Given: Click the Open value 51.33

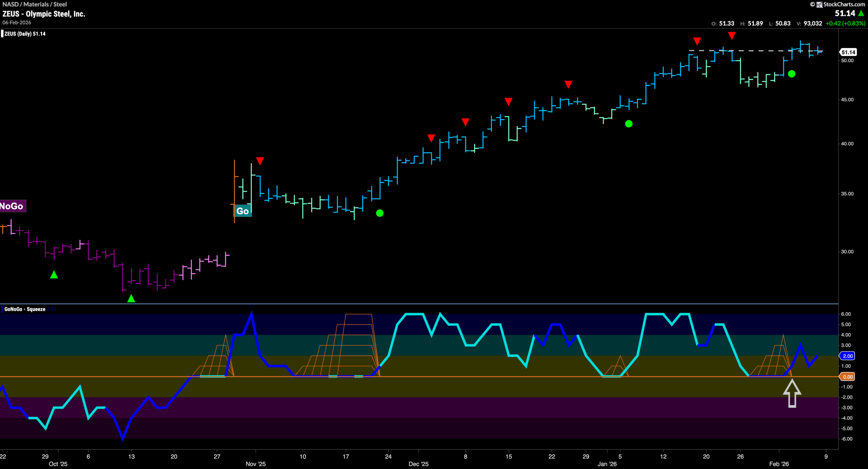Looking at the screenshot, I should click(x=727, y=23).
